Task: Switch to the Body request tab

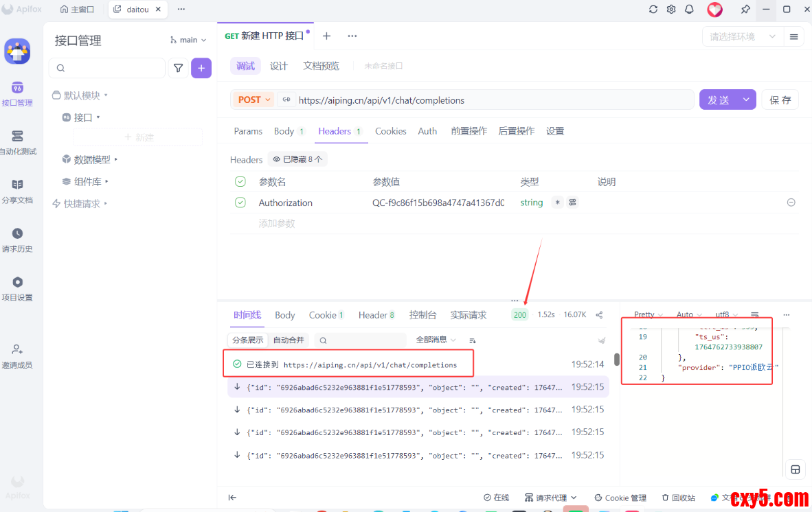Action: (x=284, y=131)
